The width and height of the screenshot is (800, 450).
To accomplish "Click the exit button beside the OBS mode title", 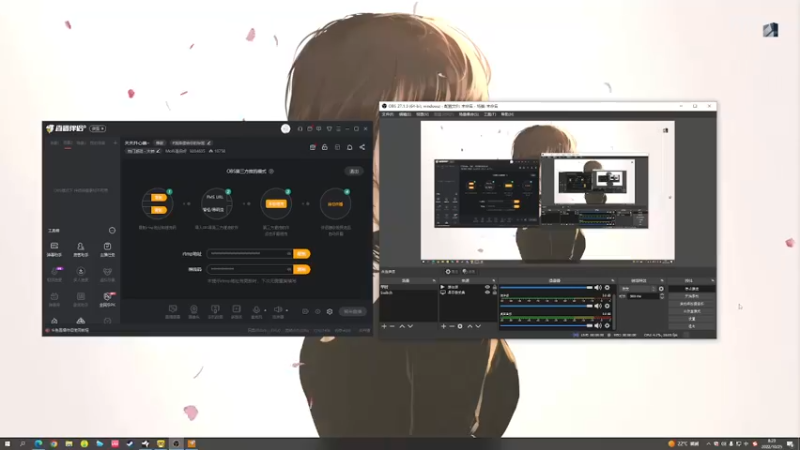I will (354, 171).
